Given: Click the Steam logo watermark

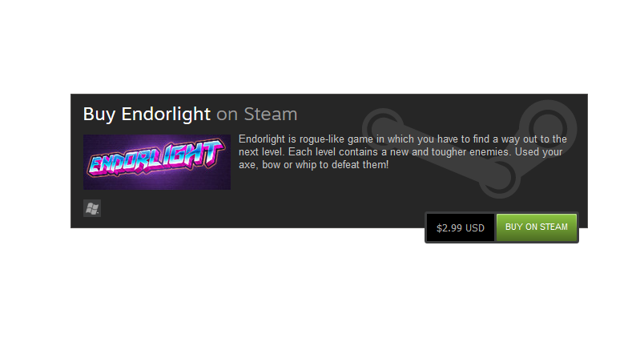Looking at the screenshot, I should coord(469,148).
